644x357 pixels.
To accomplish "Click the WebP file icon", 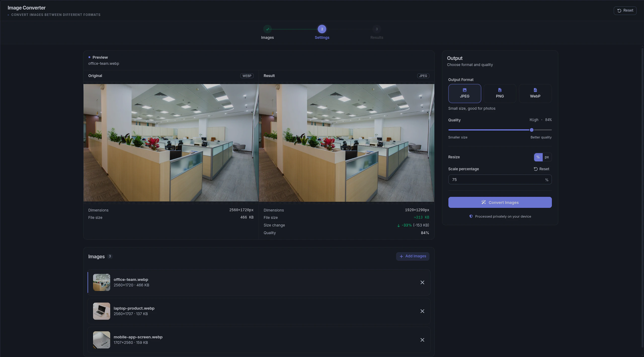I will (535, 90).
